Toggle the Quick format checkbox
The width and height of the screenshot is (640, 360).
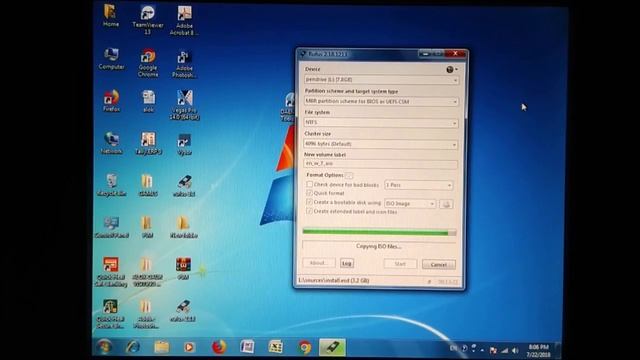tap(309, 193)
